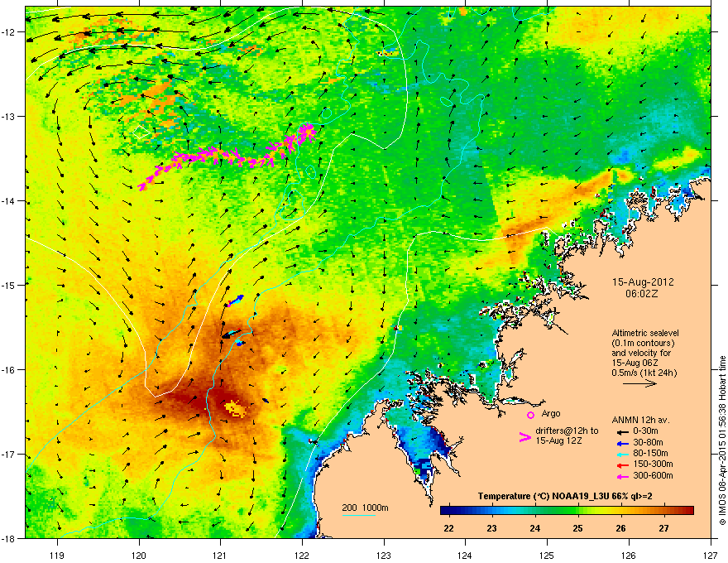Click the black 0-30m legend arrow

coord(622,431)
